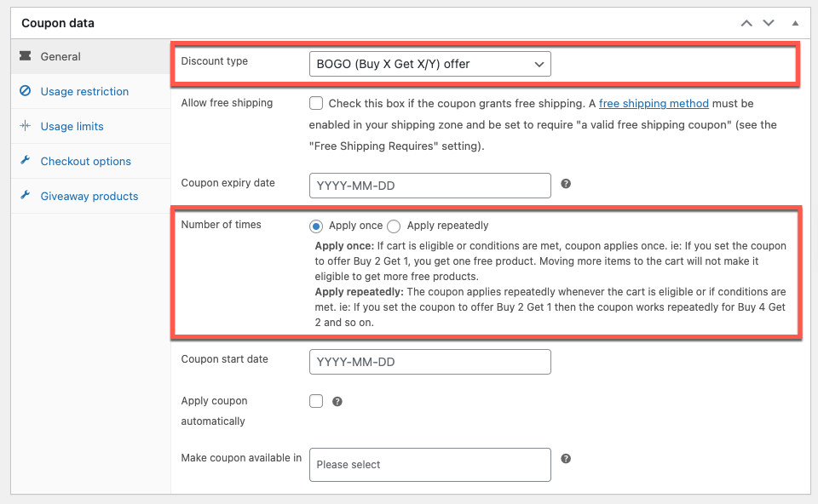Open the Discount type dropdown
The height and width of the screenshot is (504, 818).
pyautogui.click(x=429, y=64)
